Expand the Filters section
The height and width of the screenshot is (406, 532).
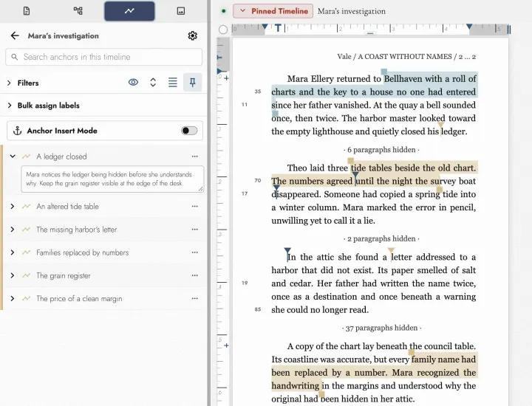pos(9,83)
